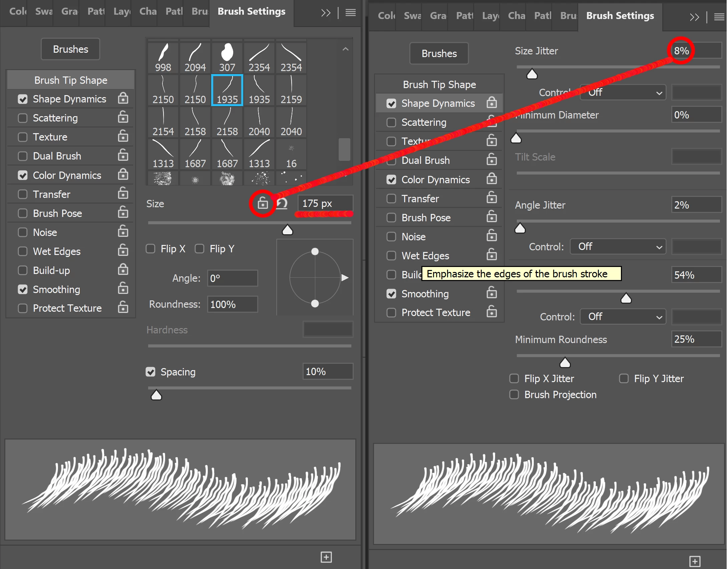The image size is (728, 569).
Task: Click left panel double-chevron overflow icon
Action: coord(326,13)
